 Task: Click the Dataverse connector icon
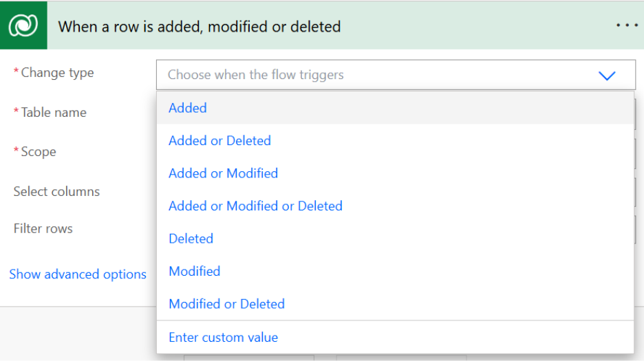[x=23, y=26]
